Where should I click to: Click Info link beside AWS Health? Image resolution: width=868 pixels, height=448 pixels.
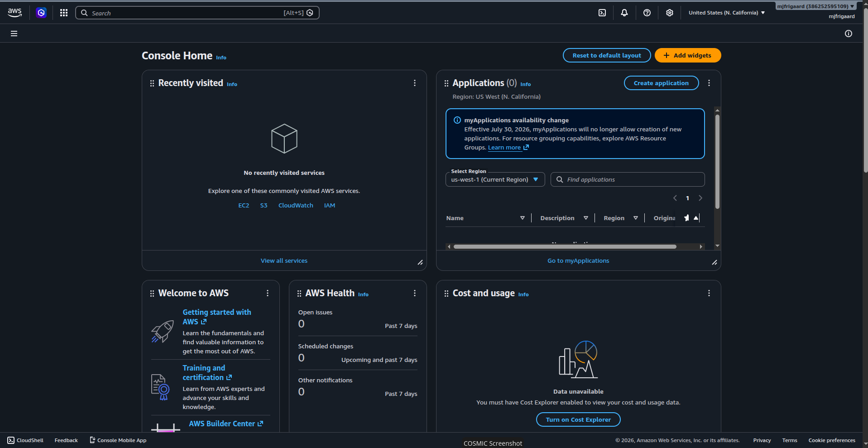click(x=363, y=294)
